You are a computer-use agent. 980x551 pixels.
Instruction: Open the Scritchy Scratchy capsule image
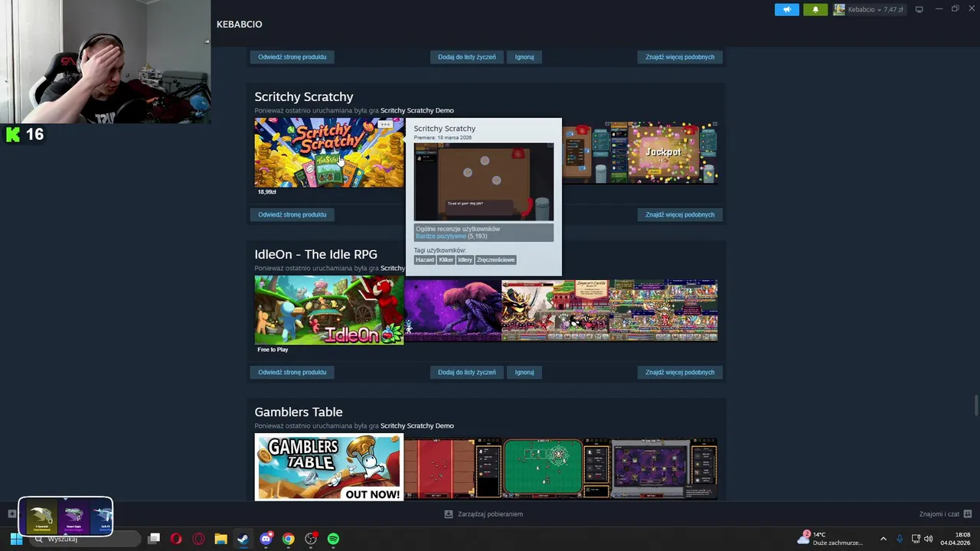coord(329,152)
